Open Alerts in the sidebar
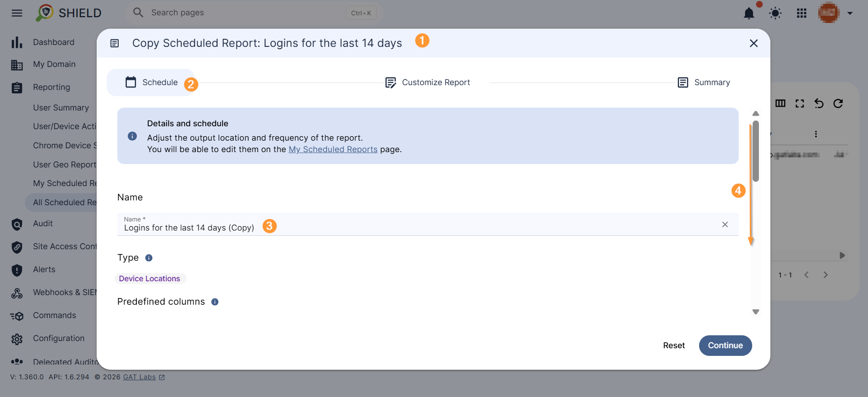The image size is (868, 397). 44,269
